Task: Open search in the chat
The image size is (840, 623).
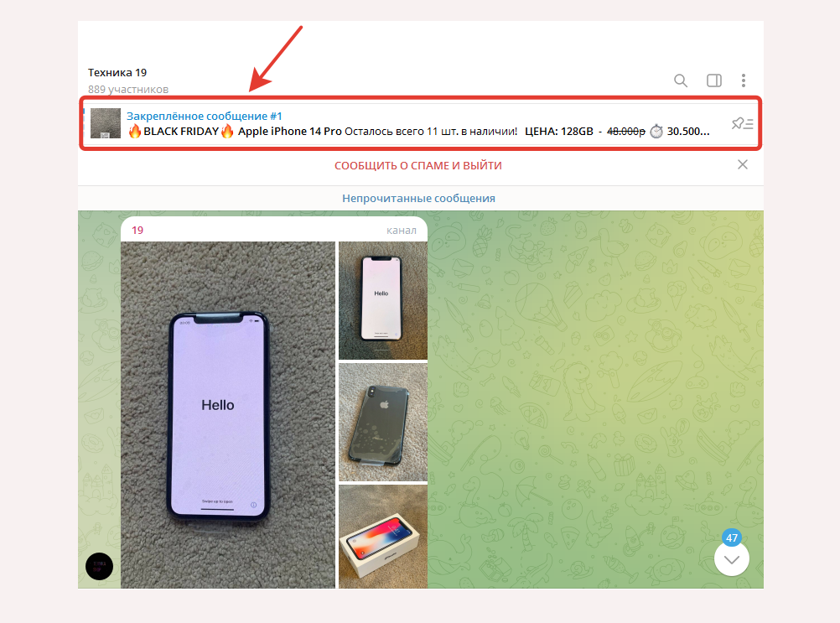Action: point(681,80)
